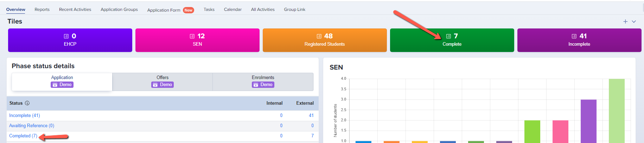Click the purple bar in SEN chart
Screen dimensions: 644x143
coord(588,121)
